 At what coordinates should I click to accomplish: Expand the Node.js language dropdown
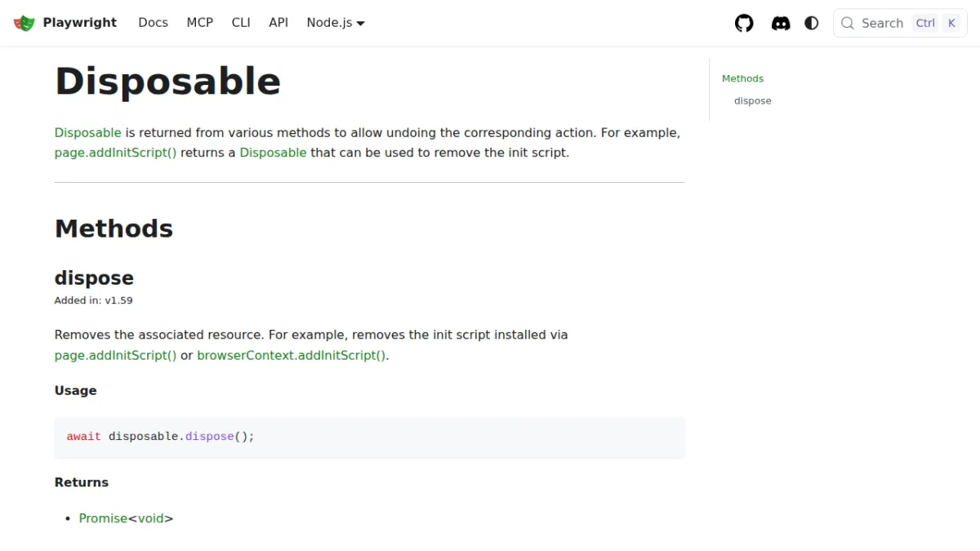click(x=336, y=23)
